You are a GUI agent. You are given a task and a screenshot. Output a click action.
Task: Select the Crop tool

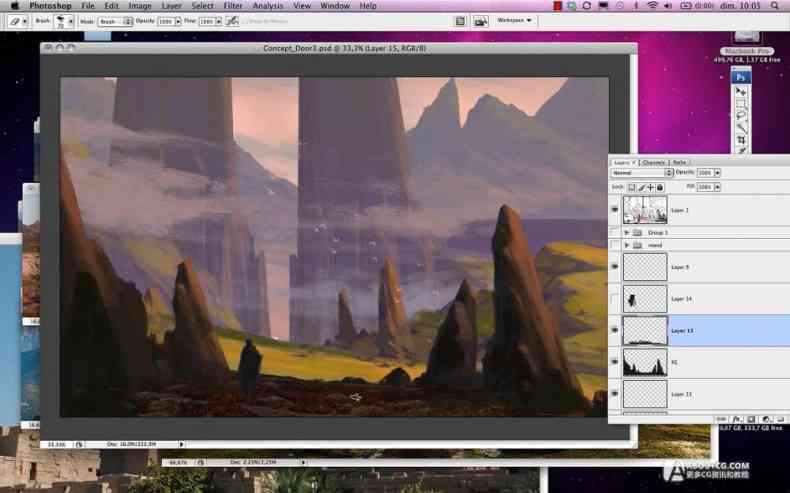point(741,139)
